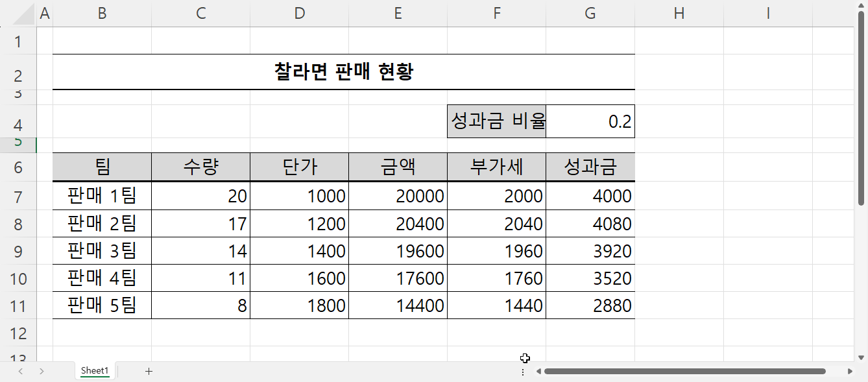Select the unit price cell showing 1800

point(300,305)
